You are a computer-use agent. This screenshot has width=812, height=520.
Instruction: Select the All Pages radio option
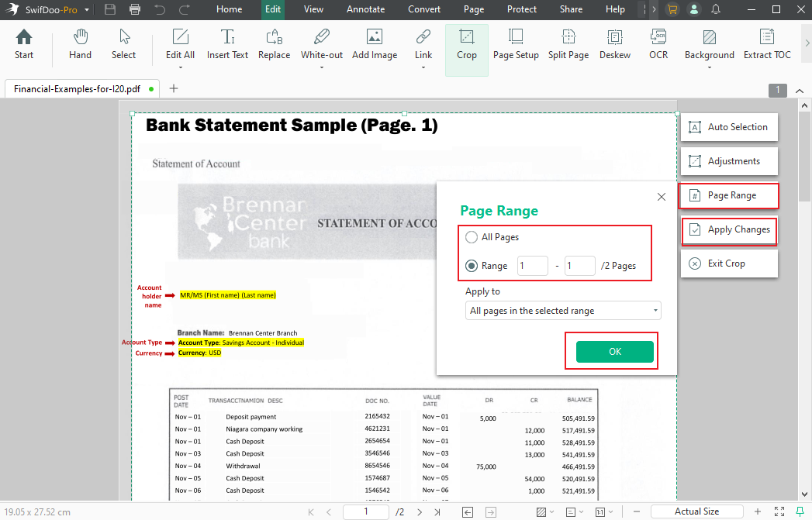(472, 237)
